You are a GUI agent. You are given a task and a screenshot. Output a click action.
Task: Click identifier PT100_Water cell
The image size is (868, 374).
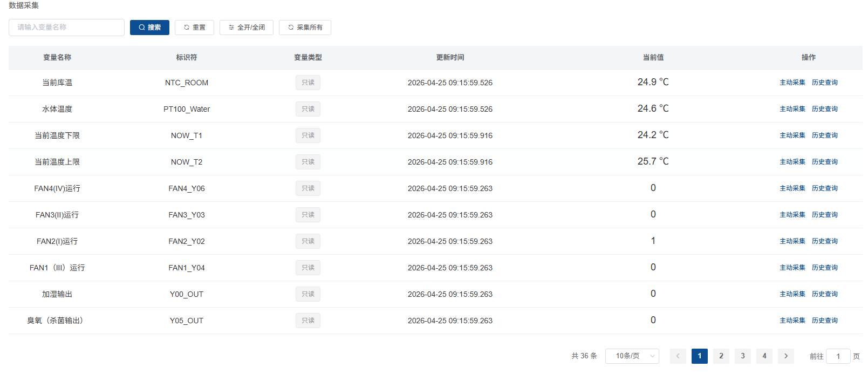(x=187, y=109)
